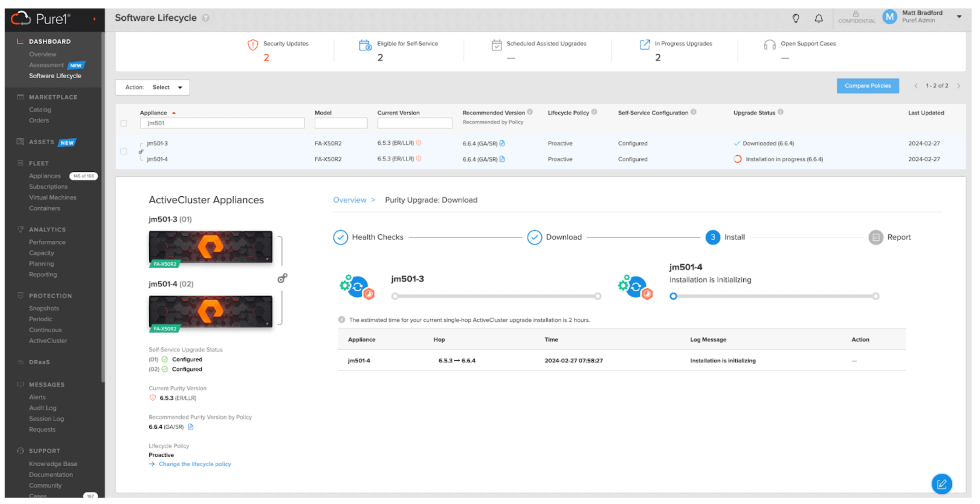Open Alerts under Messages
The image size is (980, 504).
click(37, 397)
